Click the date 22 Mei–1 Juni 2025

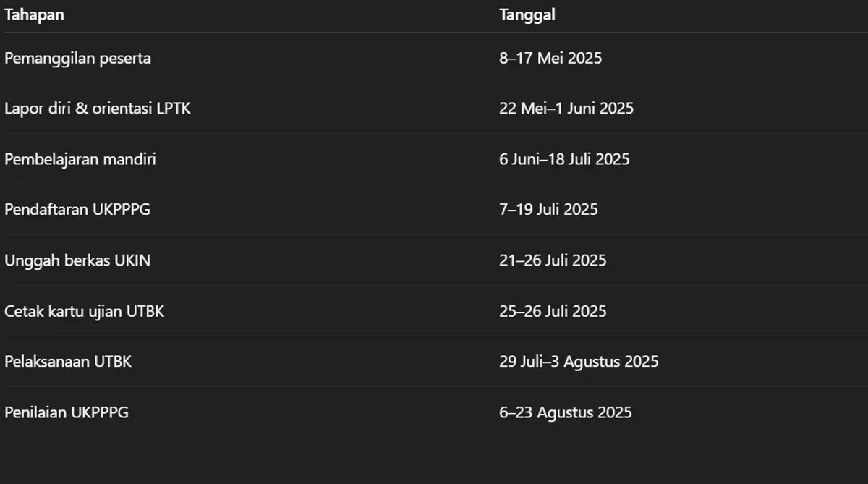click(x=566, y=109)
